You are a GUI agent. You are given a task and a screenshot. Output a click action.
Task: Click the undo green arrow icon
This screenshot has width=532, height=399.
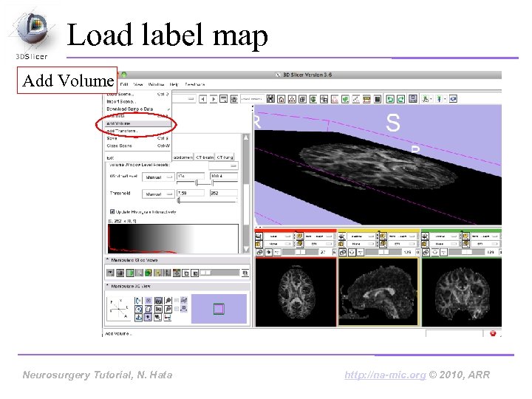(390, 99)
